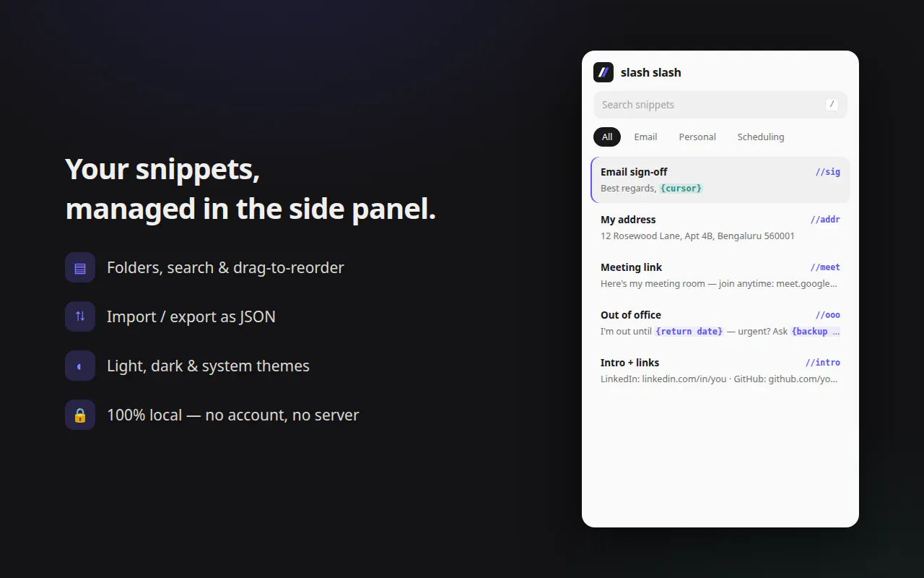Select the All filter tab

[x=607, y=137]
